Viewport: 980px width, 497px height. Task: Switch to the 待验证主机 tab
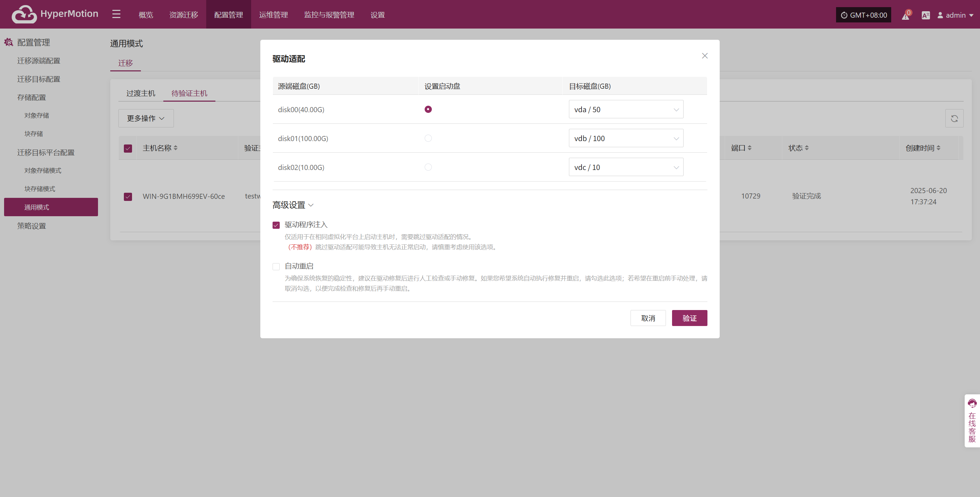click(x=189, y=93)
